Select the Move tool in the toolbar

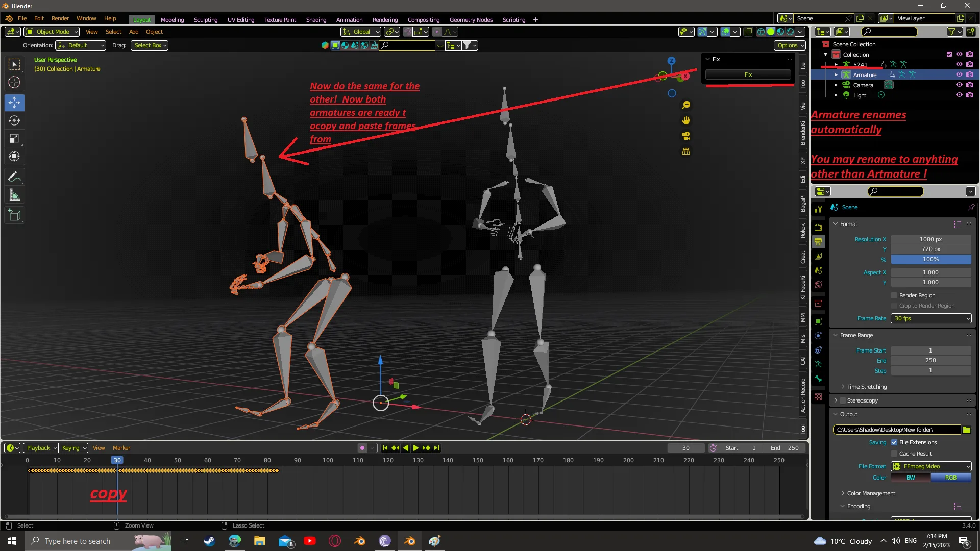pyautogui.click(x=14, y=103)
